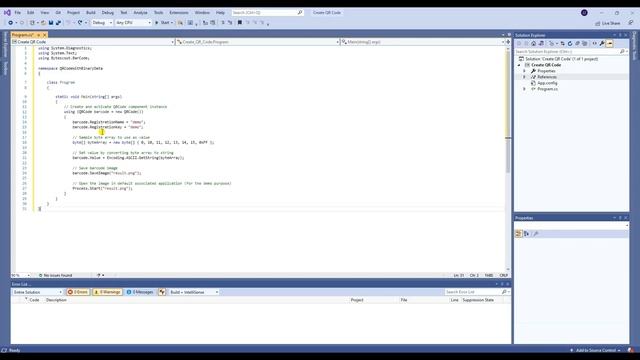Screen dimensions: 640x360
Task: Open the View menu
Action: tap(44, 13)
